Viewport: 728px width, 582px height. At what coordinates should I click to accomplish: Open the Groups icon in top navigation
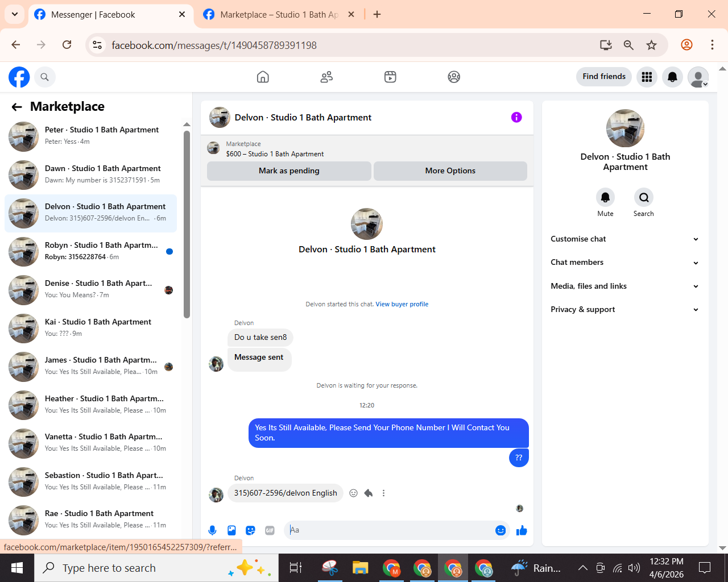(x=454, y=77)
